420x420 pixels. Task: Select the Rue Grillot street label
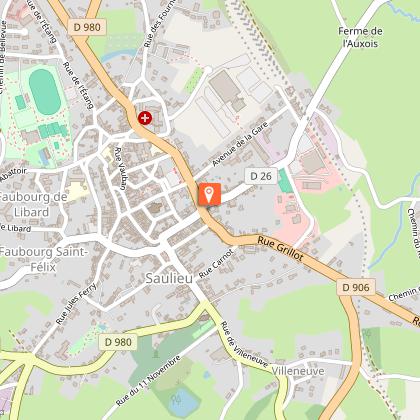(280, 248)
